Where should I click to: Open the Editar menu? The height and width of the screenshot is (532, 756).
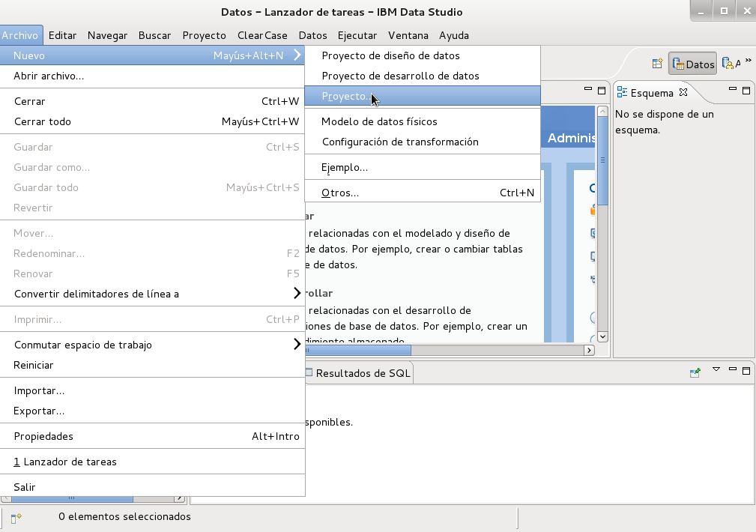[x=62, y=35]
